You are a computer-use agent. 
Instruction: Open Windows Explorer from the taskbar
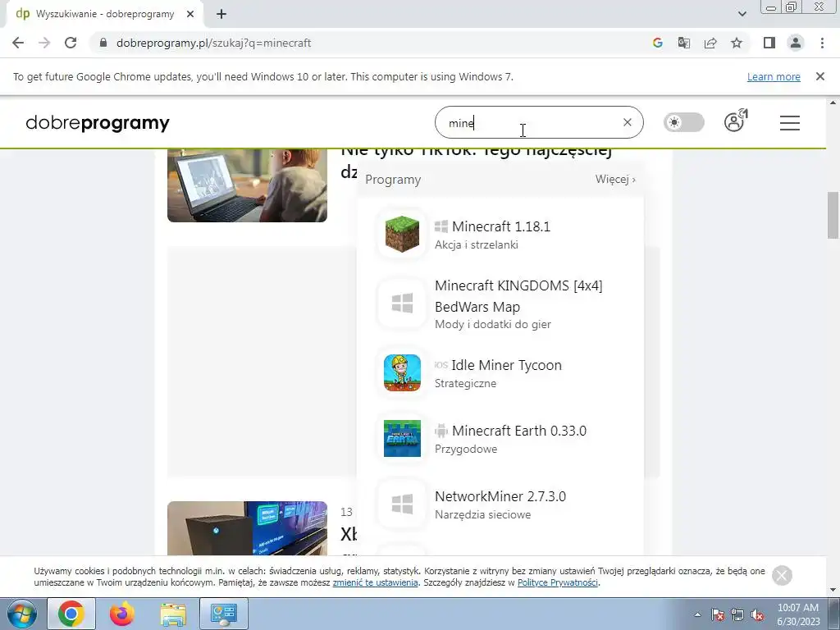point(172,614)
